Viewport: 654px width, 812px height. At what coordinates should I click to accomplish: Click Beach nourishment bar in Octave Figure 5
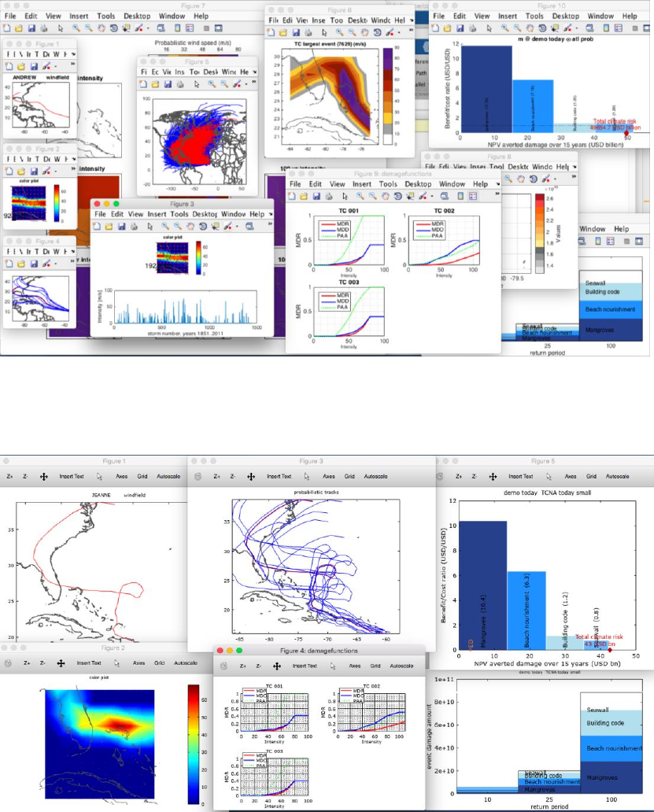click(526, 611)
